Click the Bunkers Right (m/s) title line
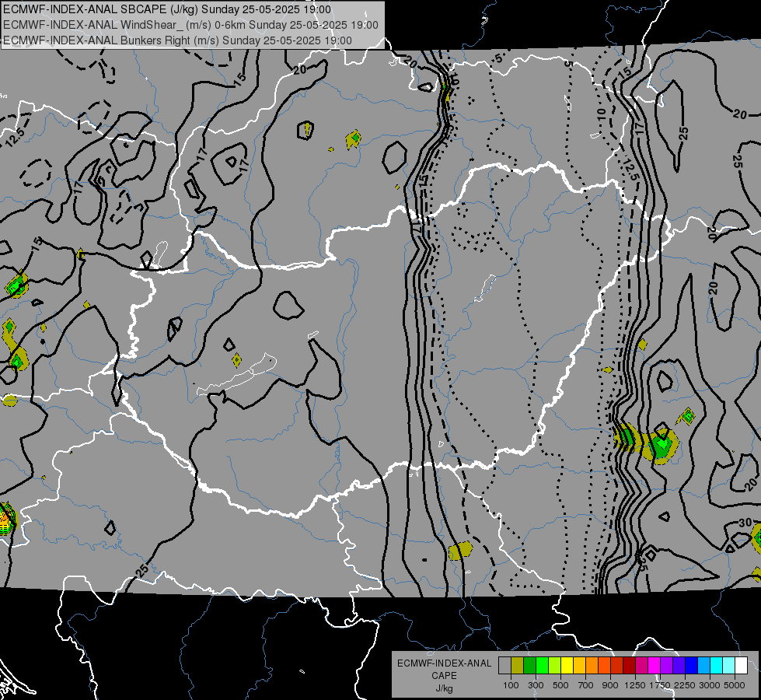This screenshot has width=761, height=700. (x=178, y=40)
